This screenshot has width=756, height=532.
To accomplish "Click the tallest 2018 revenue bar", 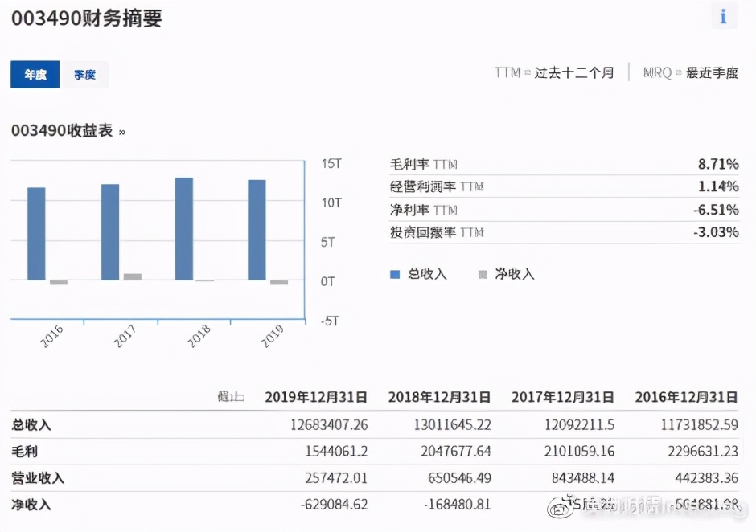I will tap(184, 225).
